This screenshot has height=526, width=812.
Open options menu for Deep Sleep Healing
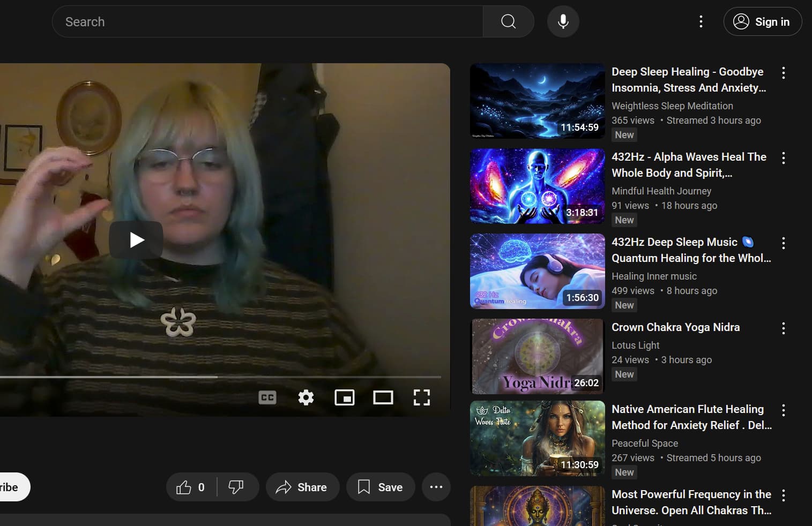point(784,73)
